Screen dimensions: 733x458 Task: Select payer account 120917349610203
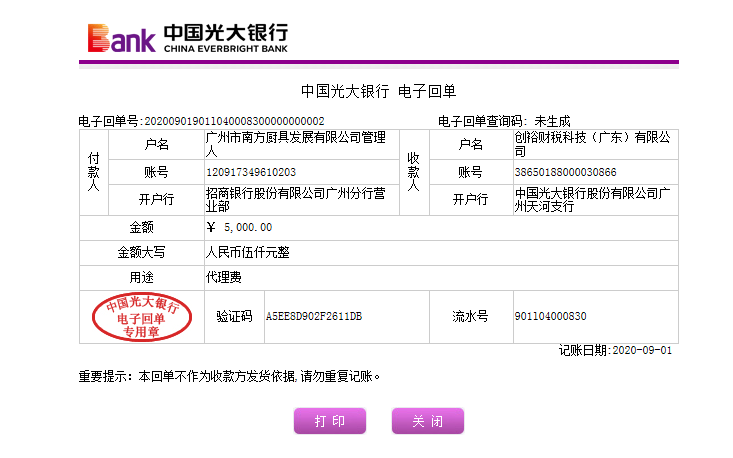point(251,172)
